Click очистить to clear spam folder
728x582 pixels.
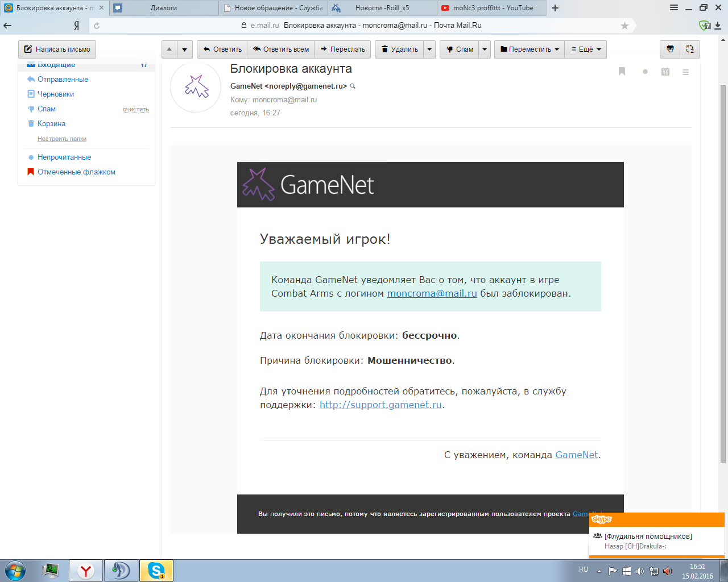(135, 110)
